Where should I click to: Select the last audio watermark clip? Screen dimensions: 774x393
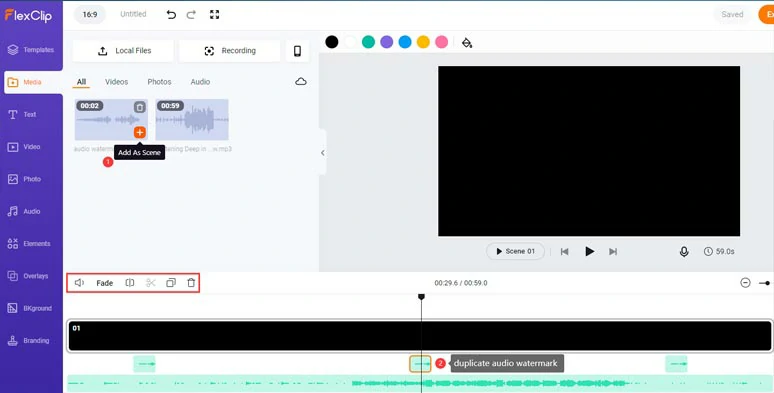click(x=676, y=364)
